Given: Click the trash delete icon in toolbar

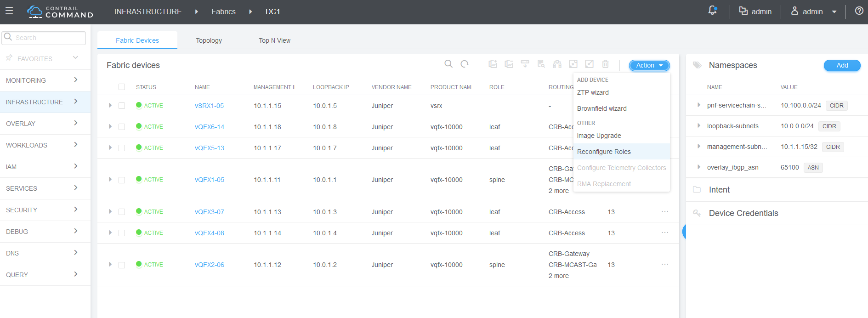Looking at the screenshot, I should point(605,64).
